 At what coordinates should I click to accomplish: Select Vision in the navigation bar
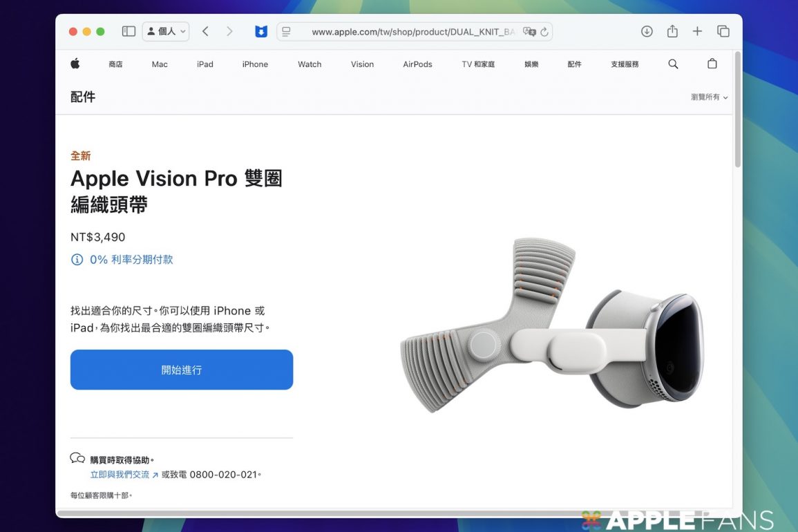(x=362, y=64)
